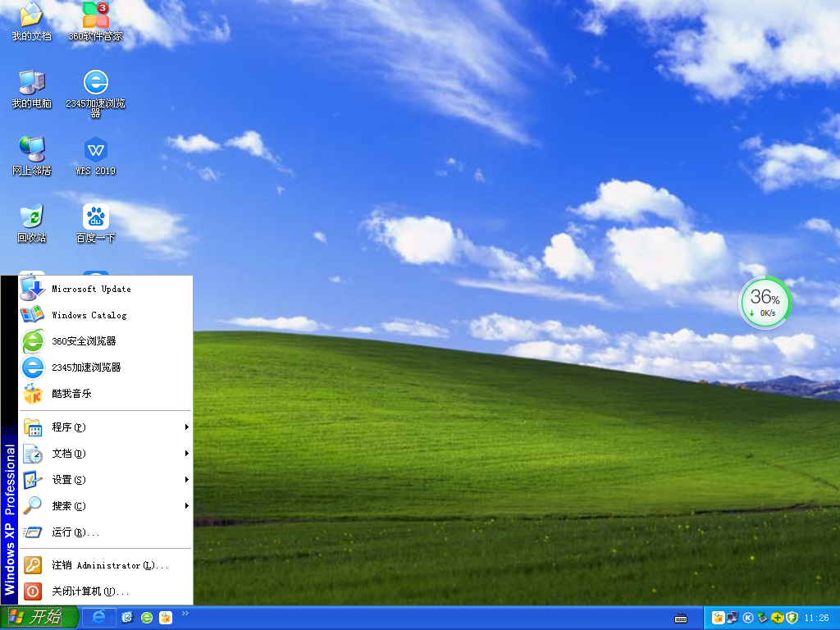Open 关闭计算机 from the Start menu

coord(79,591)
